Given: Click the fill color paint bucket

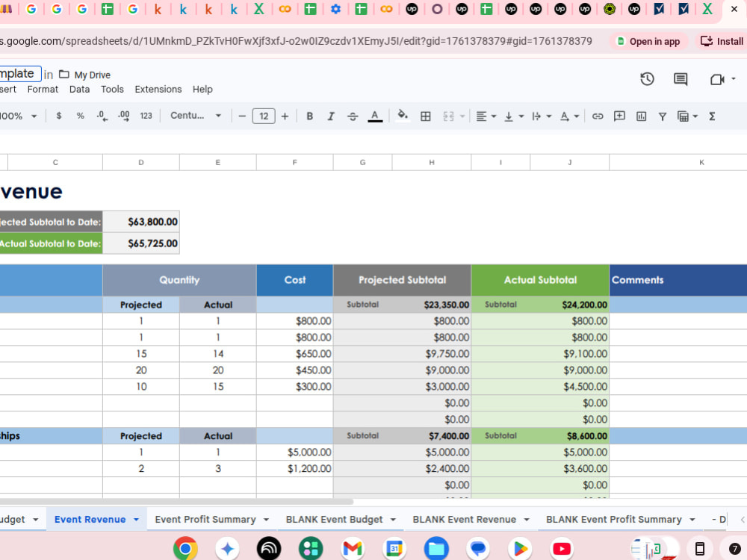Looking at the screenshot, I should (403, 116).
